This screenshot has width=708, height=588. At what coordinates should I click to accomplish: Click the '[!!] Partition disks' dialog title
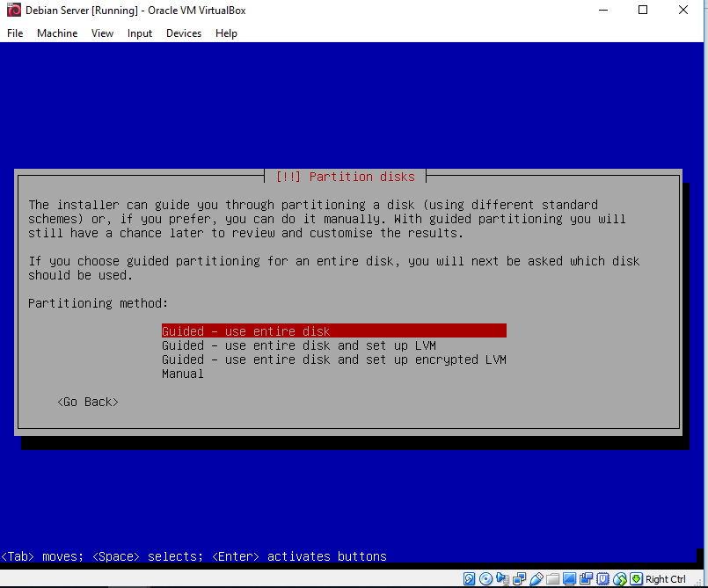[x=345, y=177]
